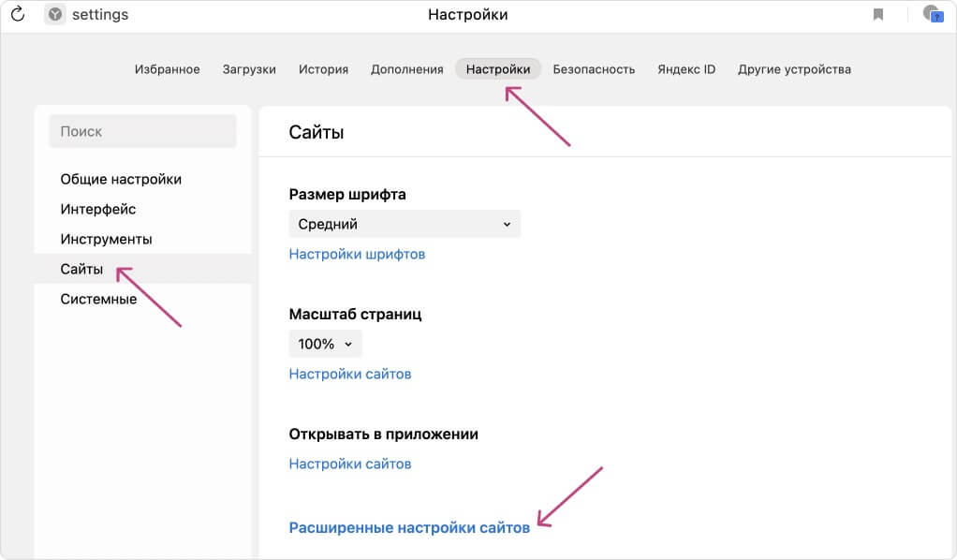Open bookmarks via the flag icon
957x560 pixels.
click(x=879, y=14)
